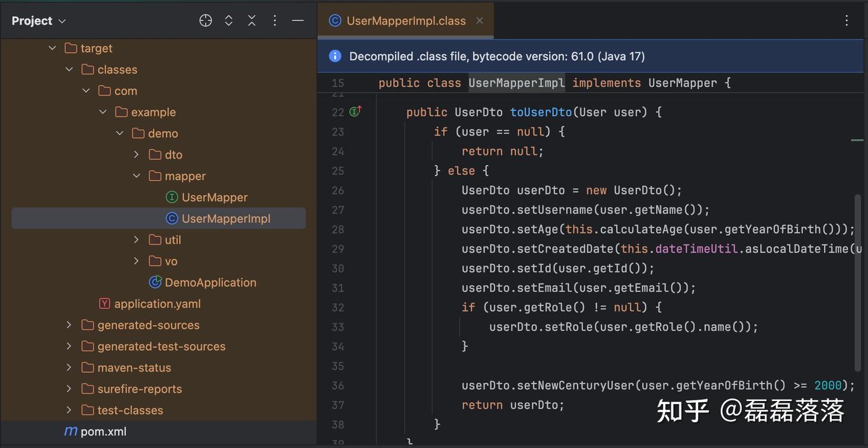The width and height of the screenshot is (868, 448).
Task: Click the Collapse All icon in Project panel
Action: pos(252,21)
